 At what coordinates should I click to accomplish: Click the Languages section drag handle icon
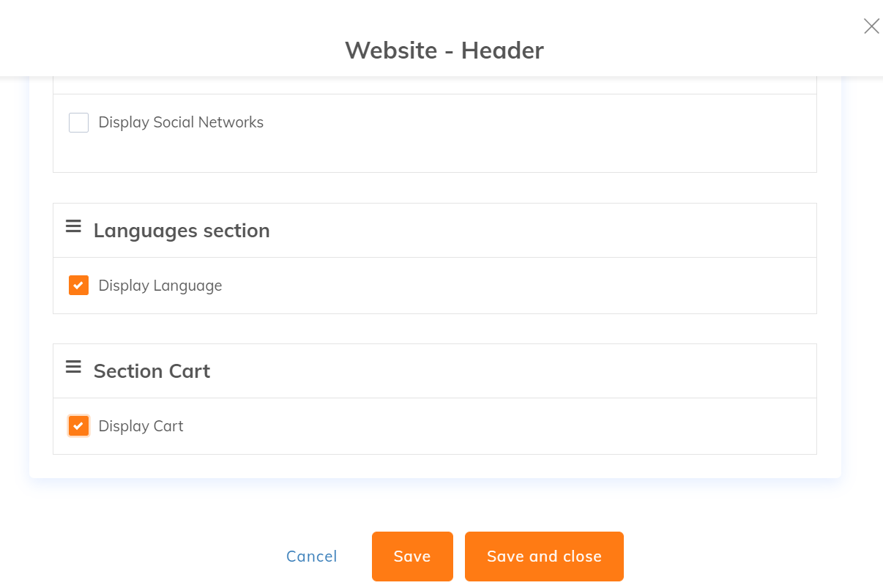[73, 227]
